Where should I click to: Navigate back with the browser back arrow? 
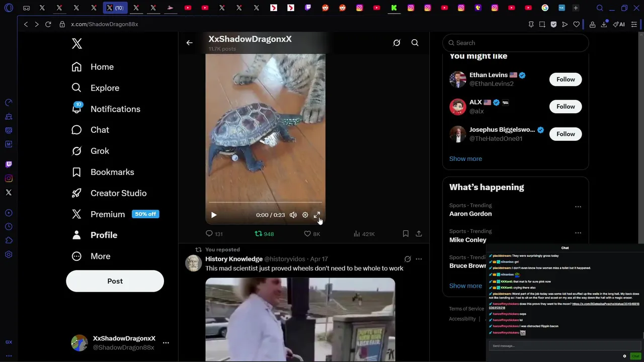coord(26,24)
